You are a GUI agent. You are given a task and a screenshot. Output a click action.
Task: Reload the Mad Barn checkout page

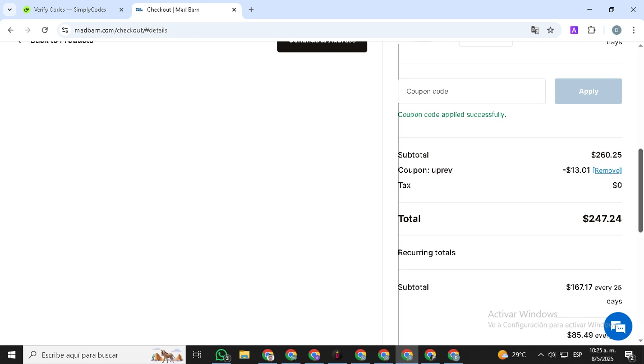pyautogui.click(x=45, y=30)
